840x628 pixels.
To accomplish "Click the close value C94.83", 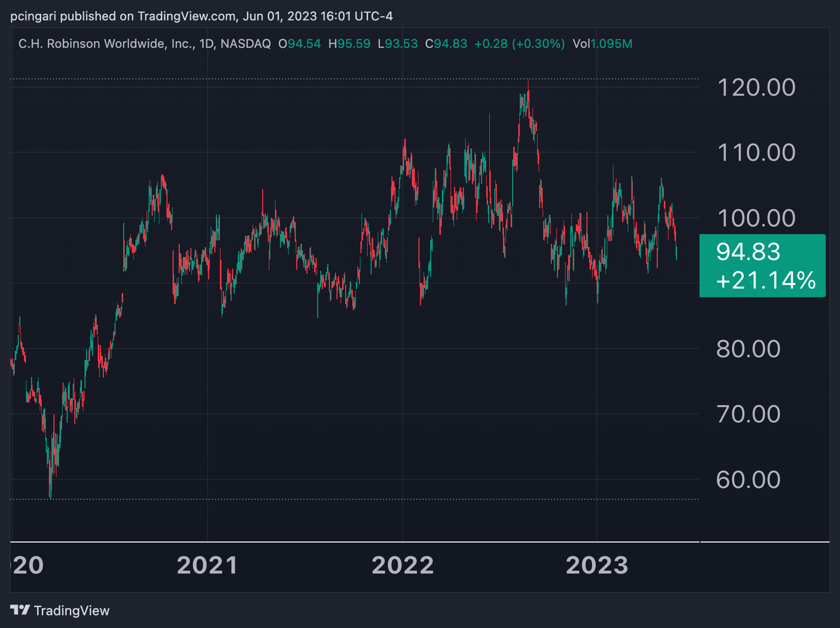I will tap(446, 44).
